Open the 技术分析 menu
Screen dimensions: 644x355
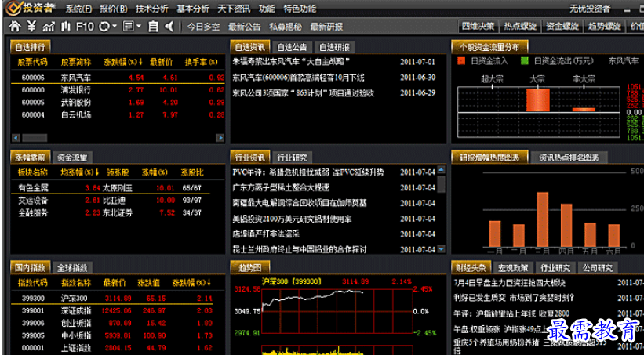tap(152, 9)
